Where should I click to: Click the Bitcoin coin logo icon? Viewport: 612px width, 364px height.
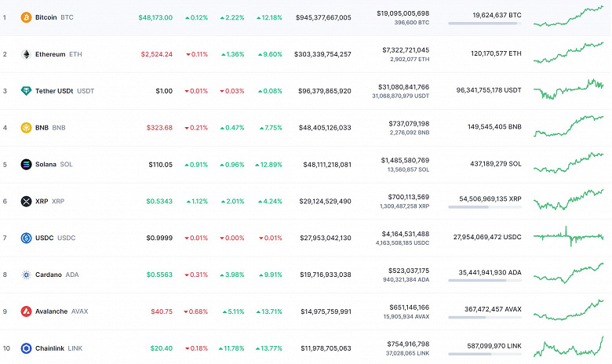tap(26, 17)
